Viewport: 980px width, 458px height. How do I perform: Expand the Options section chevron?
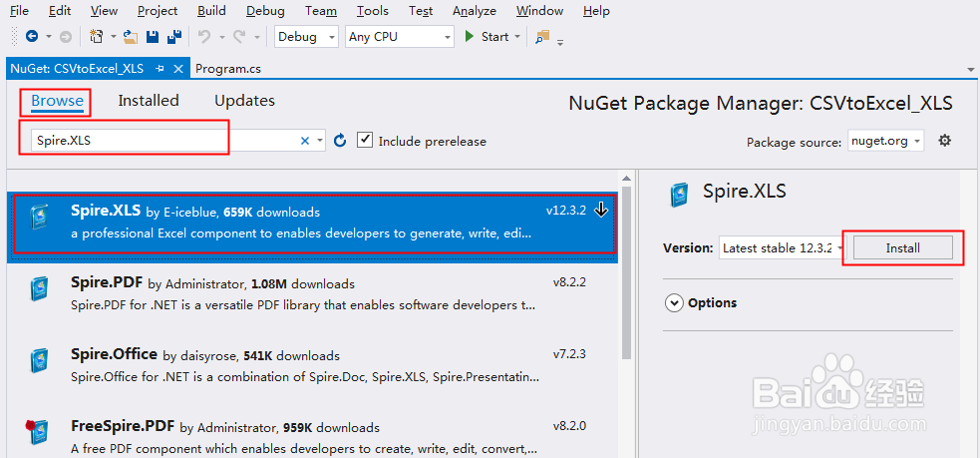pos(674,303)
